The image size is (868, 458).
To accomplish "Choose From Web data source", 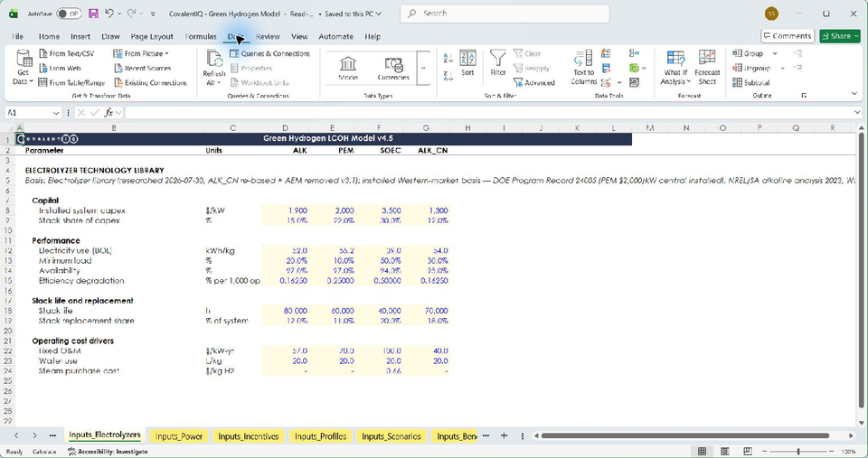I will 61,68.
